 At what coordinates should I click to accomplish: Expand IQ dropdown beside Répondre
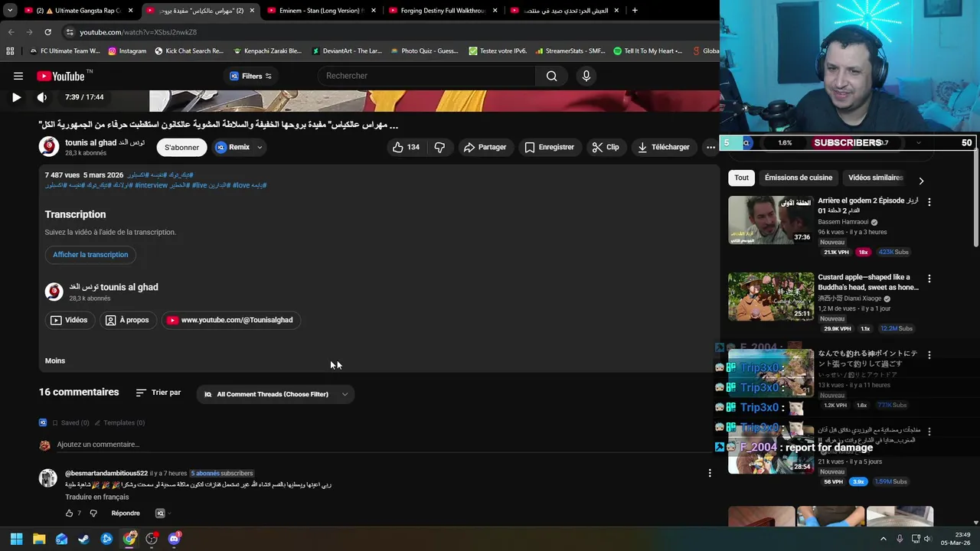tap(163, 514)
